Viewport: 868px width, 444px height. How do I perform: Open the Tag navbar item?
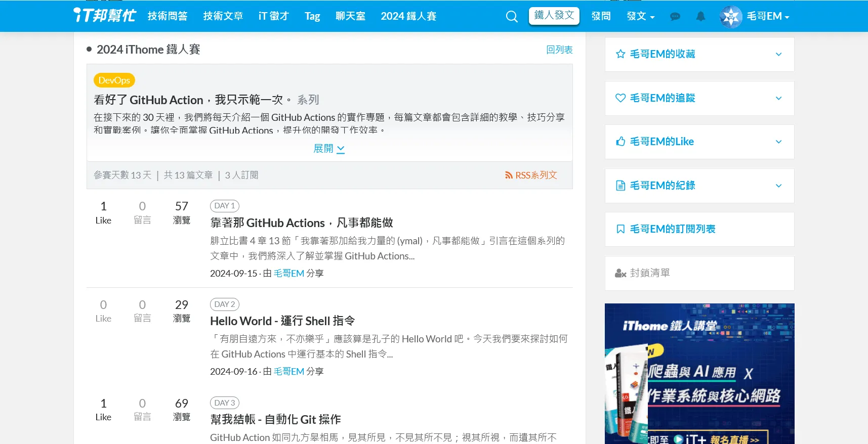point(312,16)
